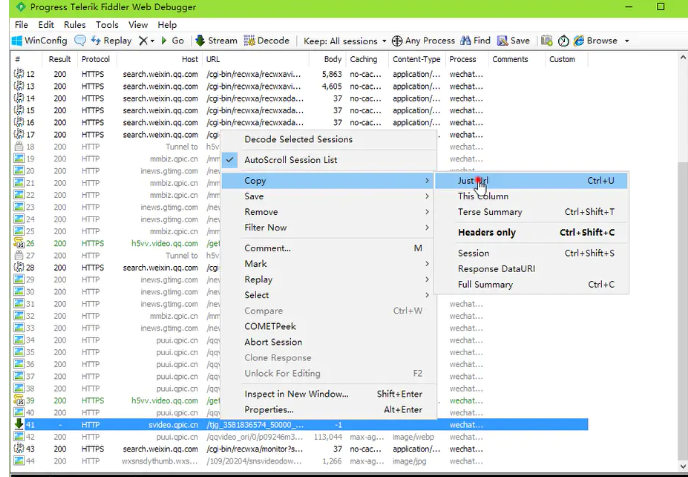Sort by the Result column header

[x=60, y=59]
